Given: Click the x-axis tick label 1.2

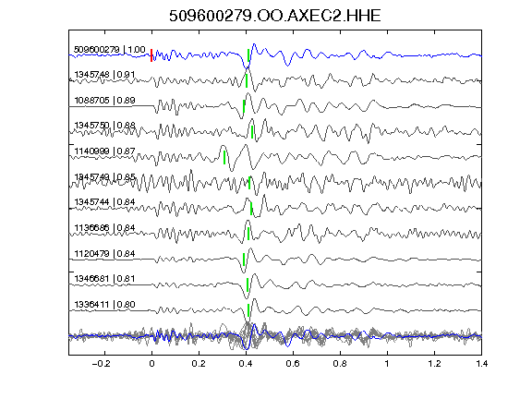Looking at the screenshot, I should coord(434,364).
